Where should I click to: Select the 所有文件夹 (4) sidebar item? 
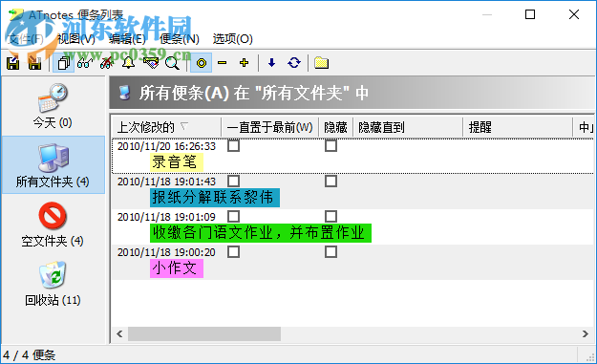click(53, 164)
